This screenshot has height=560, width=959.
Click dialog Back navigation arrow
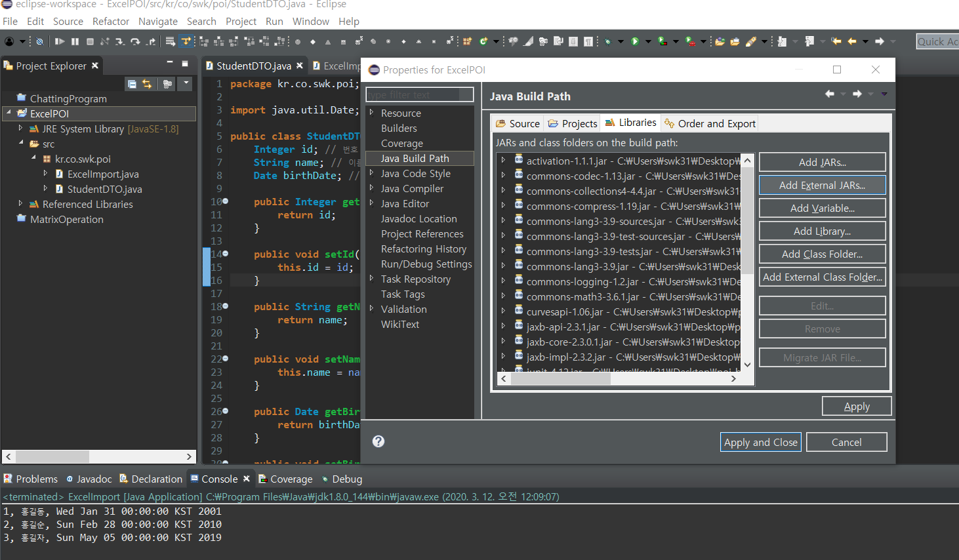click(x=830, y=94)
